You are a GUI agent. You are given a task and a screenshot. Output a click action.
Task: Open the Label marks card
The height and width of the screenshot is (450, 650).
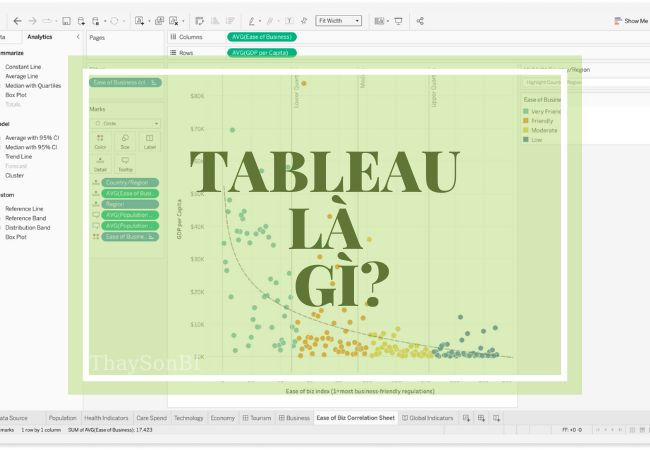click(150, 142)
